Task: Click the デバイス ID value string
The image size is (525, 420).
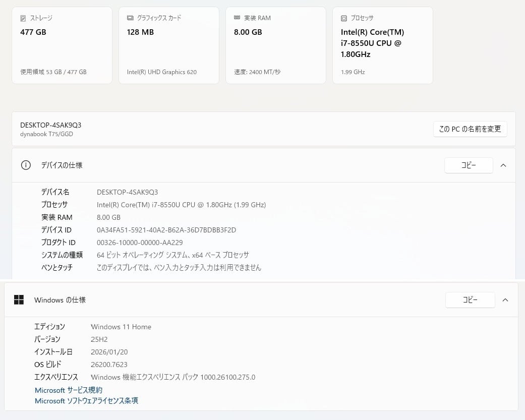Action: pos(166,230)
